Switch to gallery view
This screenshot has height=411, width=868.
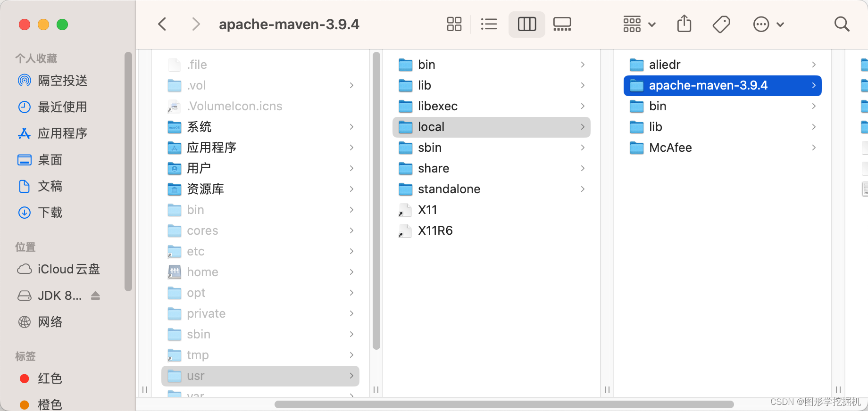coord(562,24)
